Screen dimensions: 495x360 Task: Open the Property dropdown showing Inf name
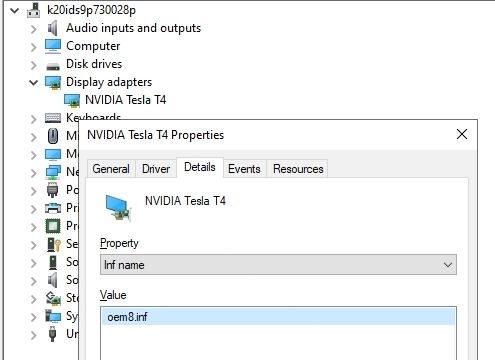pos(278,265)
